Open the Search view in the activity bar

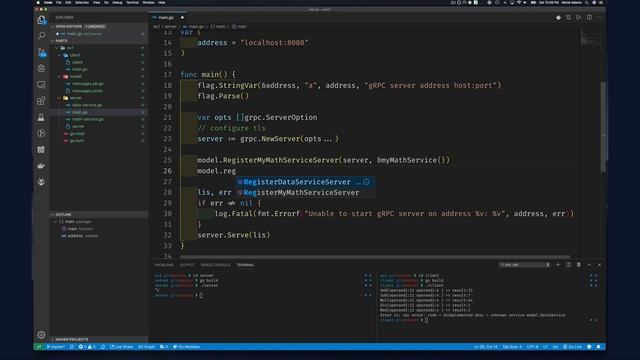[x=41, y=36]
